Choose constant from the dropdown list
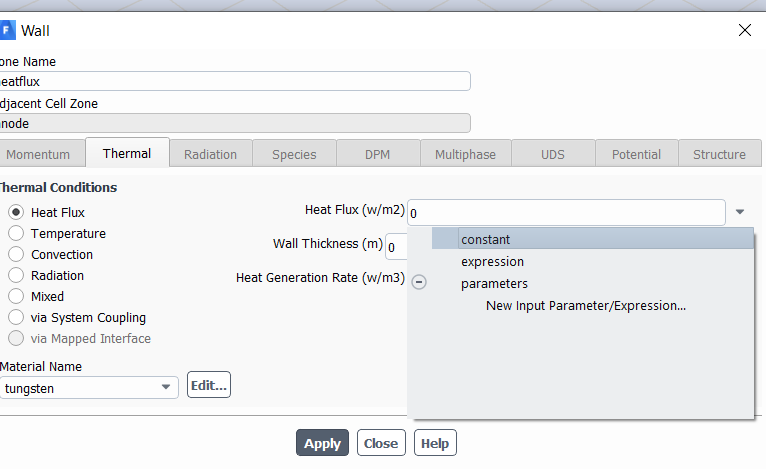Image resolution: width=766 pixels, height=469 pixels. 486,239
